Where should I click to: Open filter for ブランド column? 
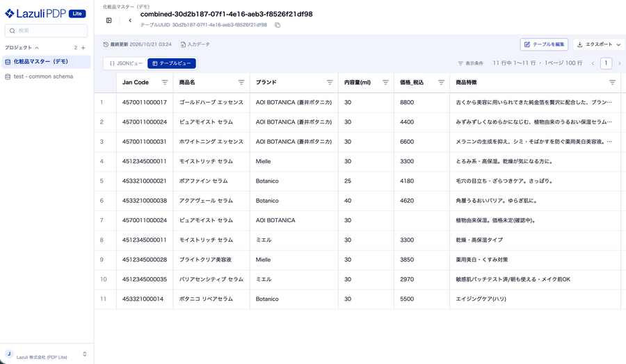(330, 82)
